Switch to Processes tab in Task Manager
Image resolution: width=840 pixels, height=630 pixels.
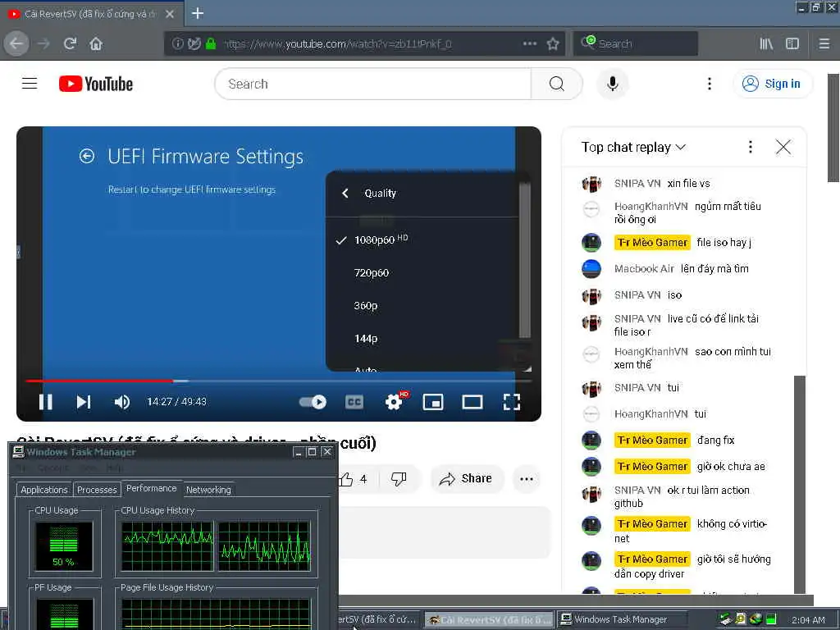tap(97, 490)
